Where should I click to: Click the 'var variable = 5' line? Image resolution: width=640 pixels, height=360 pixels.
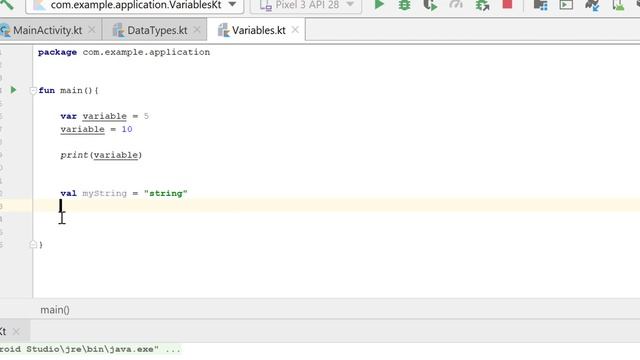pos(104,116)
